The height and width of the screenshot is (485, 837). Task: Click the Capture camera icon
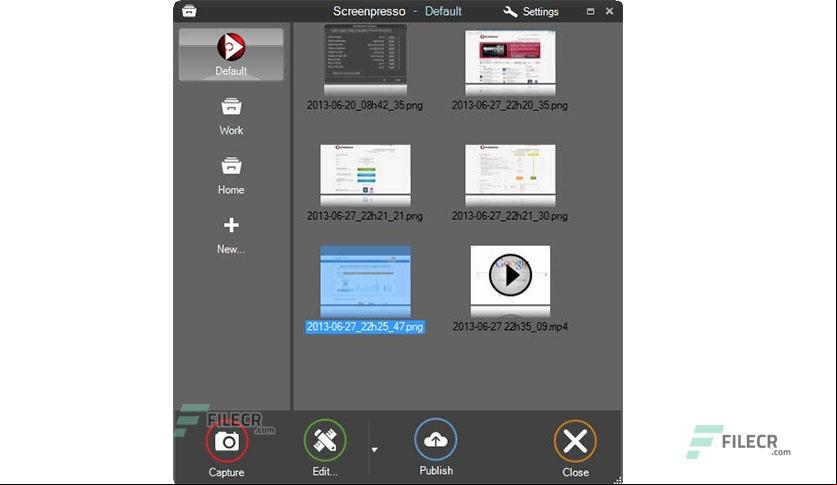(227, 441)
